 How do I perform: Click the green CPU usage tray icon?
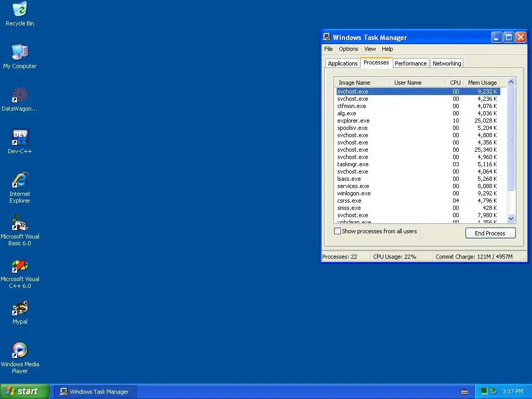tap(484, 391)
